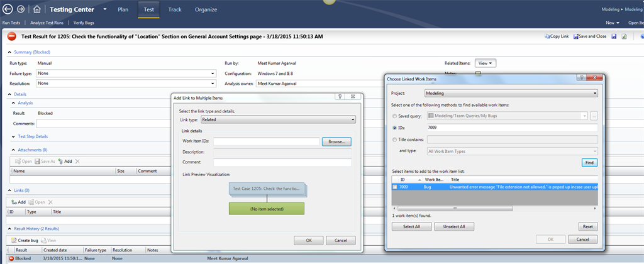This screenshot has width=644, height=264.
Task: Open the Track tab
Action: pos(175,9)
